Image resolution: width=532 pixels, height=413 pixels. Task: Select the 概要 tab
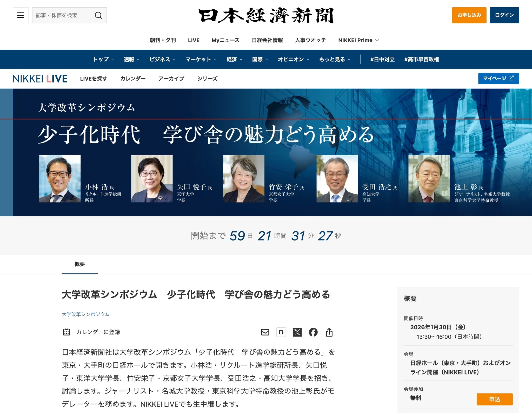[79, 264]
